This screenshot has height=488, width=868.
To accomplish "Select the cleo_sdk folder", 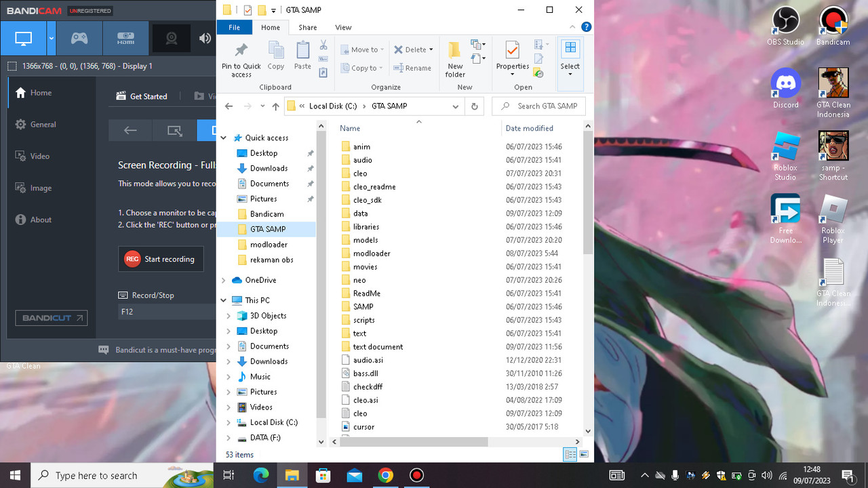I will tap(368, 200).
